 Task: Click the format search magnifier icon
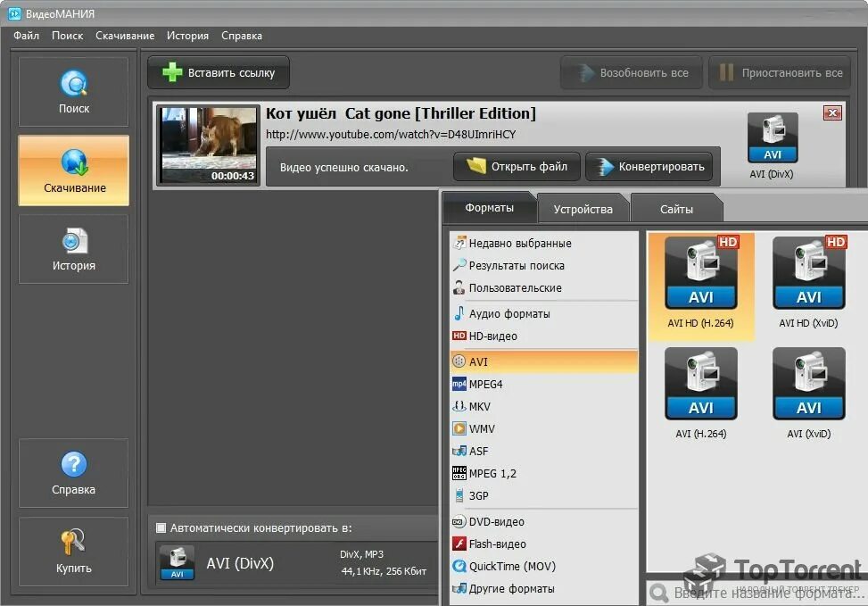658,594
